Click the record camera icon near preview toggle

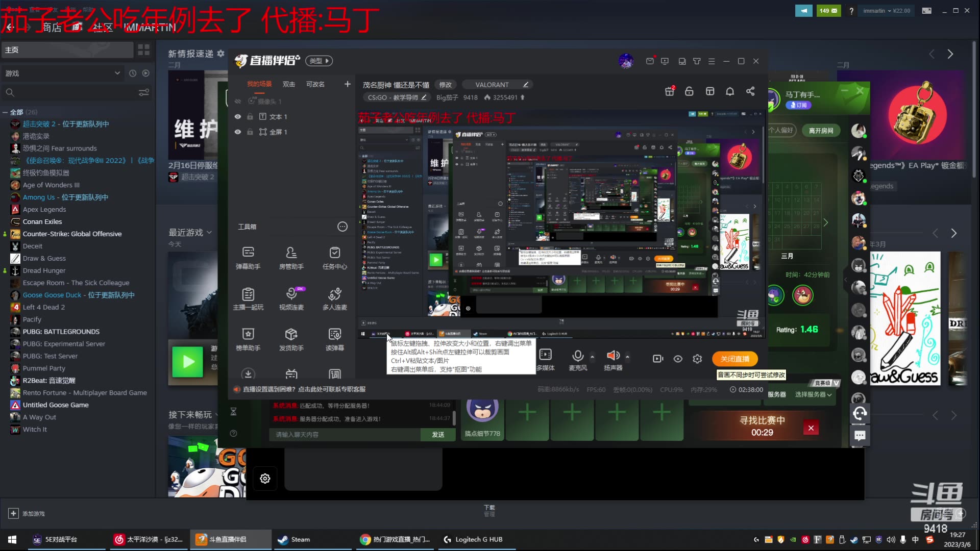point(658,359)
